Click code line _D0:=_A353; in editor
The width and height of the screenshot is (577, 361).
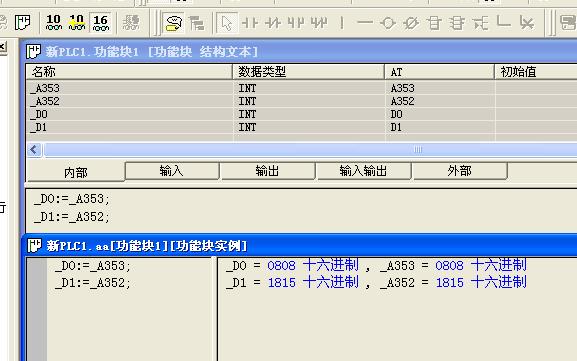click(x=72, y=199)
